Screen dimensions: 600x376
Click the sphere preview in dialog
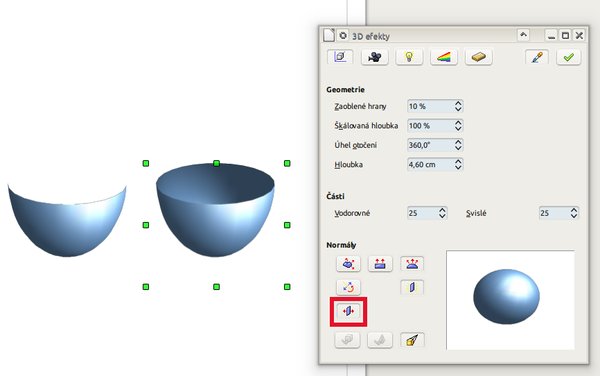pyautogui.click(x=510, y=300)
